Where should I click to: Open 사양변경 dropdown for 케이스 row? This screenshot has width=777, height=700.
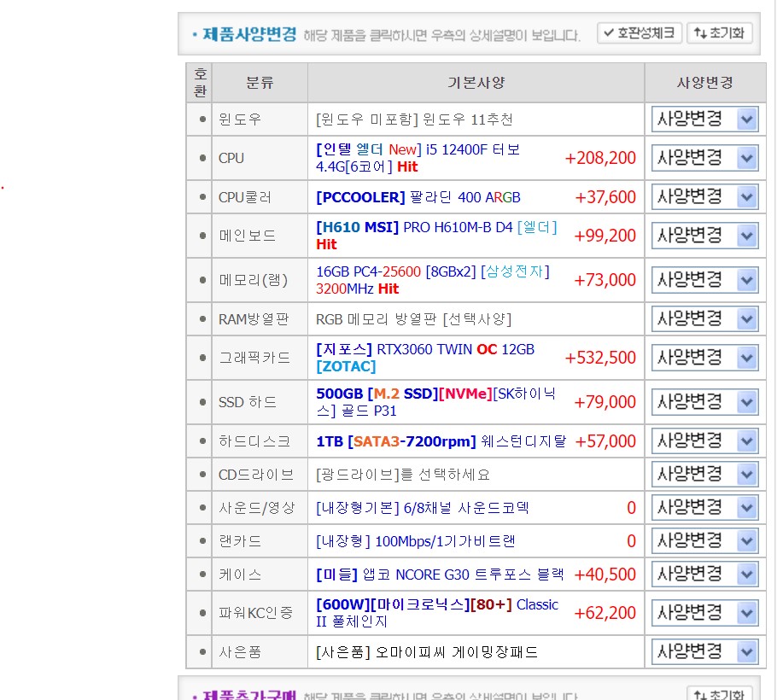point(704,575)
